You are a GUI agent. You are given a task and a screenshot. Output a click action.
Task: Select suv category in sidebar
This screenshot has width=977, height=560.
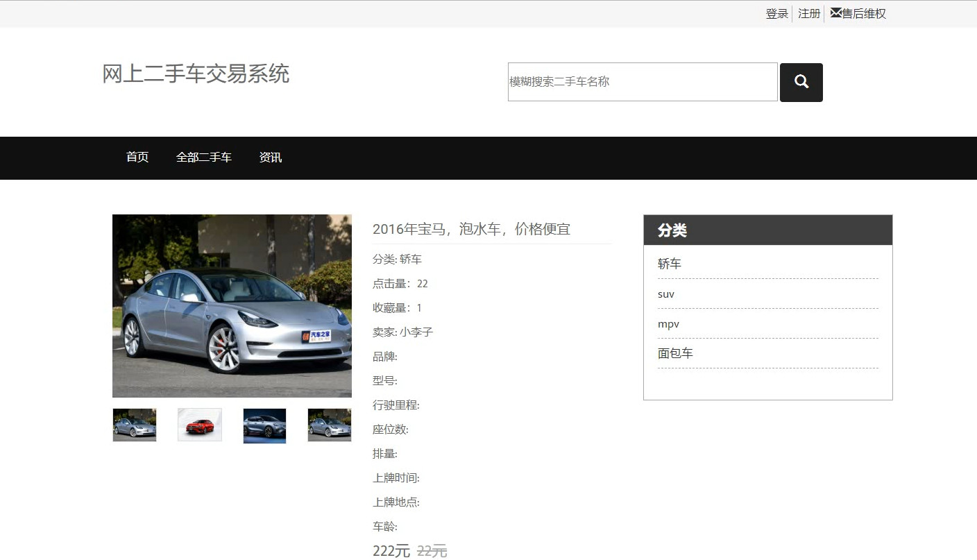coord(666,294)
